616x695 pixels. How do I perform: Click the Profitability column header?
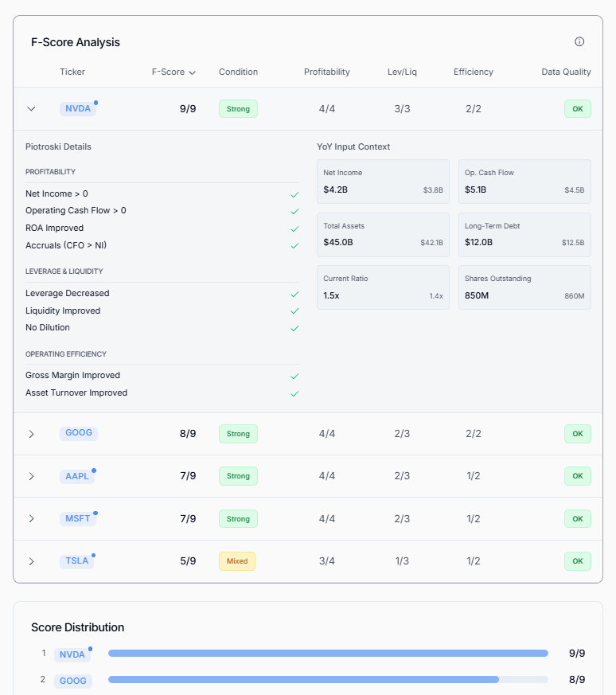coord(327,72)
